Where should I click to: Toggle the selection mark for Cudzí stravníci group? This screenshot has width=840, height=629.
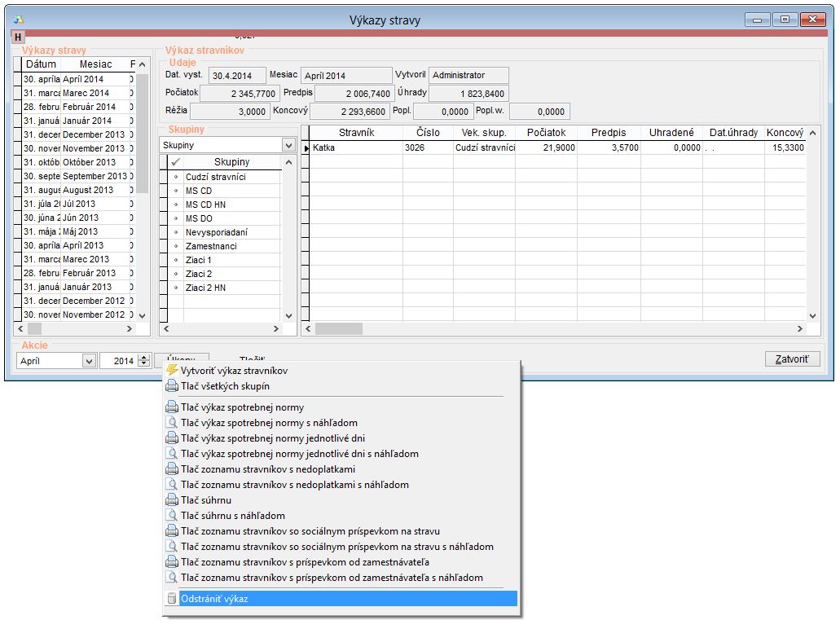coord(175,177)
